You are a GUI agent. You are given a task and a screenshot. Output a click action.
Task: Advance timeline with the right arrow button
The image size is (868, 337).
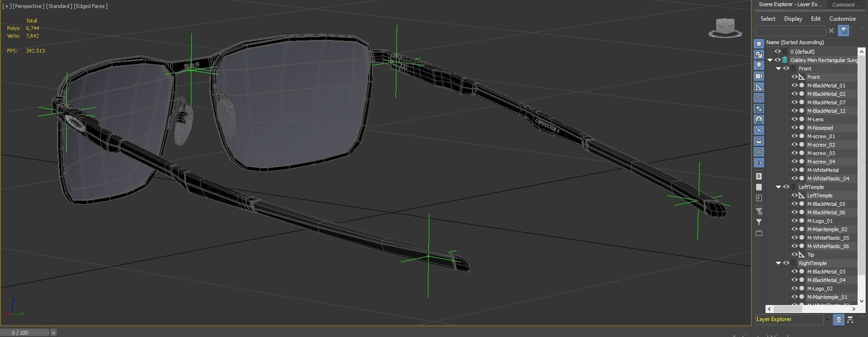pyautogui.click(x=54, y=333)
